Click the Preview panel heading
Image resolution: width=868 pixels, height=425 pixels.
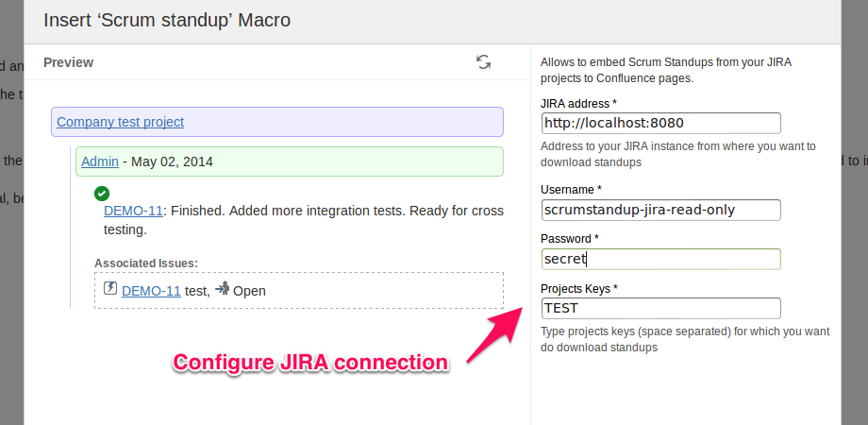pyautogui.click(x=68, y=62)
